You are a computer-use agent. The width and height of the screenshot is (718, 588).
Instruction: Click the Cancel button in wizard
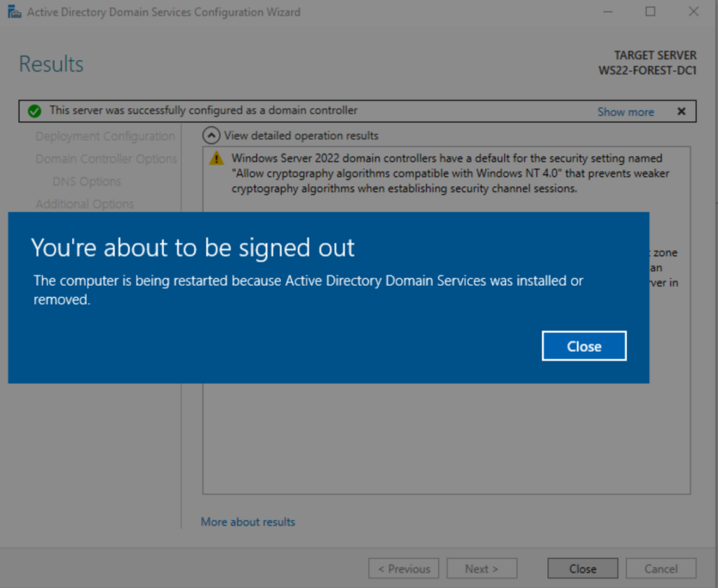click(661, 568)
